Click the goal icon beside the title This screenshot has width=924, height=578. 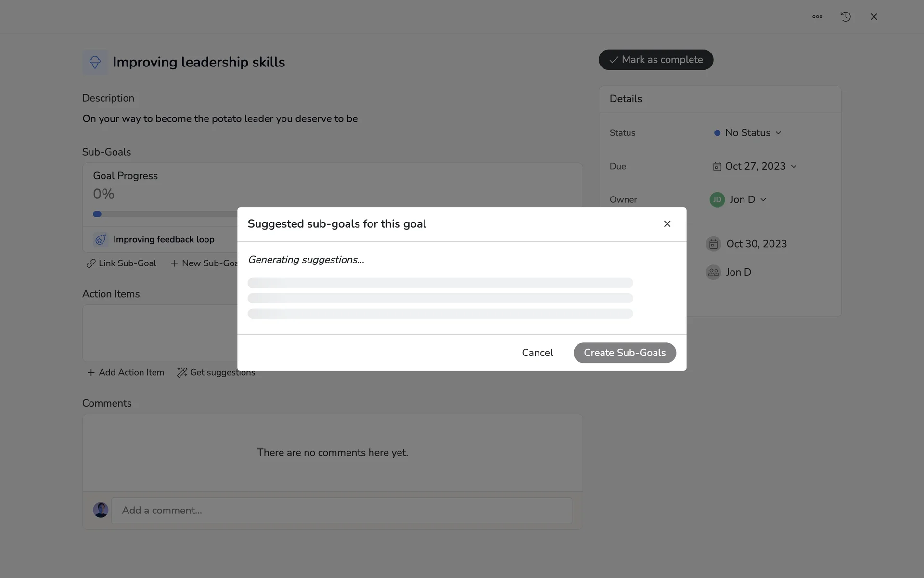pos(95,62)
